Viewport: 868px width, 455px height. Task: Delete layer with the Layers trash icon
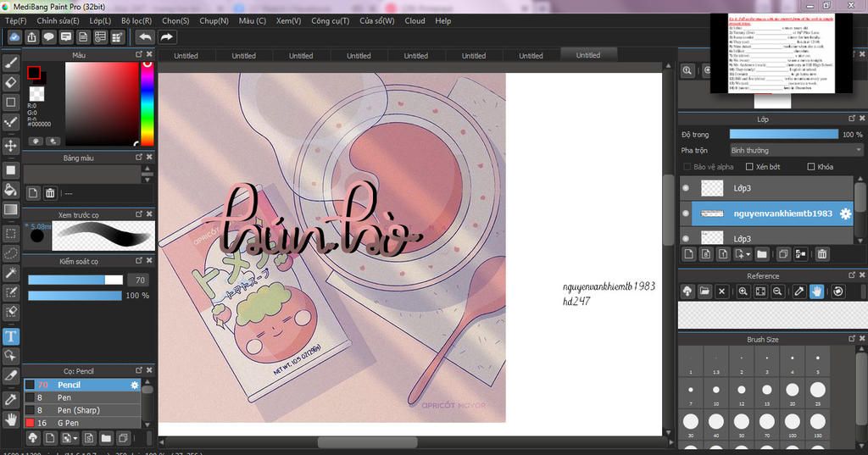tap(822, 254)
